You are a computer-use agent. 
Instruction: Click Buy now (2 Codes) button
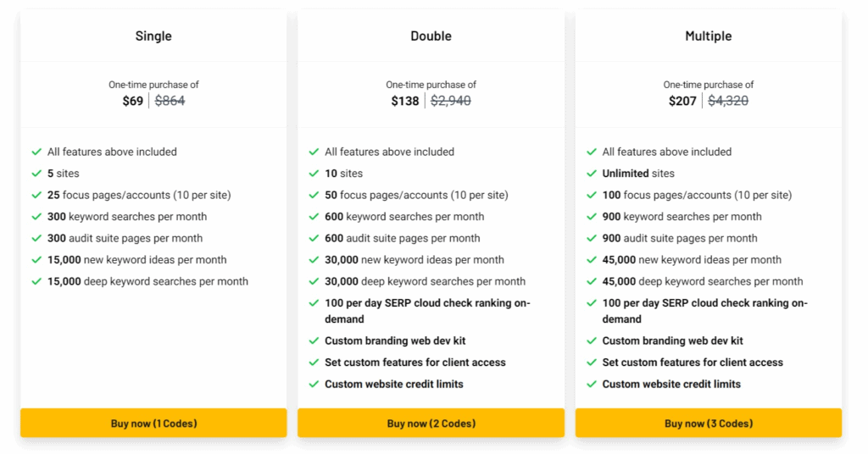point(431,423)
